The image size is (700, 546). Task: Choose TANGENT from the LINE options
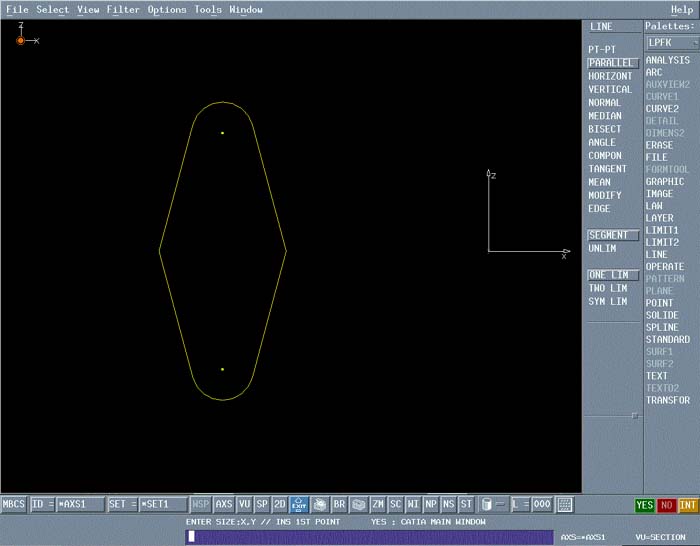[x=607, y=169]
